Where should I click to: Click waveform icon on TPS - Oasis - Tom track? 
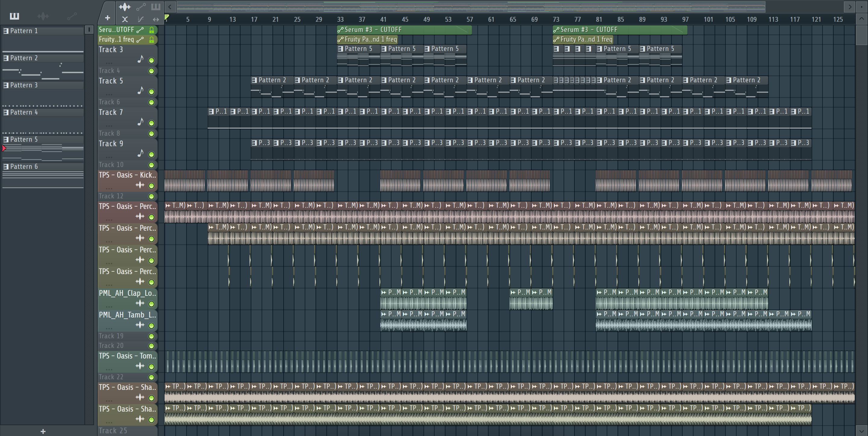140,366
